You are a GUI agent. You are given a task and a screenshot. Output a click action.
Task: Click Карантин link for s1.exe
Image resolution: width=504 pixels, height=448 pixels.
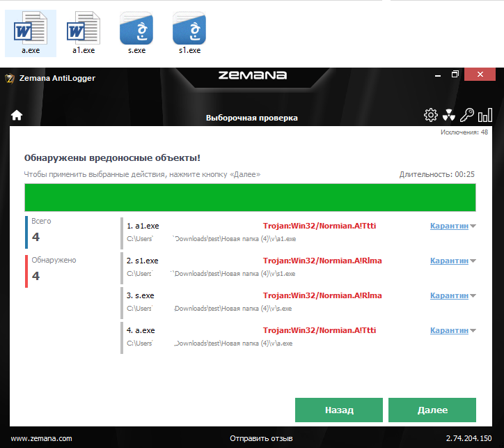point(449,261)
